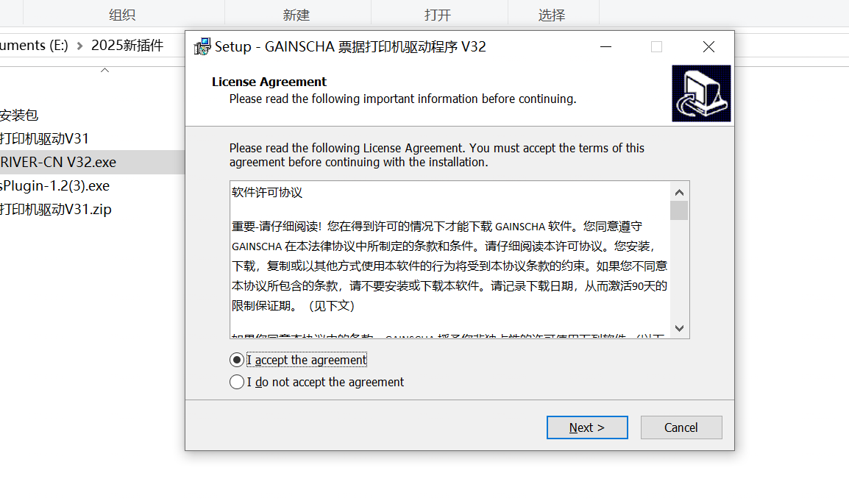
Task: Open the 2025新插件 breadcrumb folder
Action: pyautogui.click(x=127, y=46)
